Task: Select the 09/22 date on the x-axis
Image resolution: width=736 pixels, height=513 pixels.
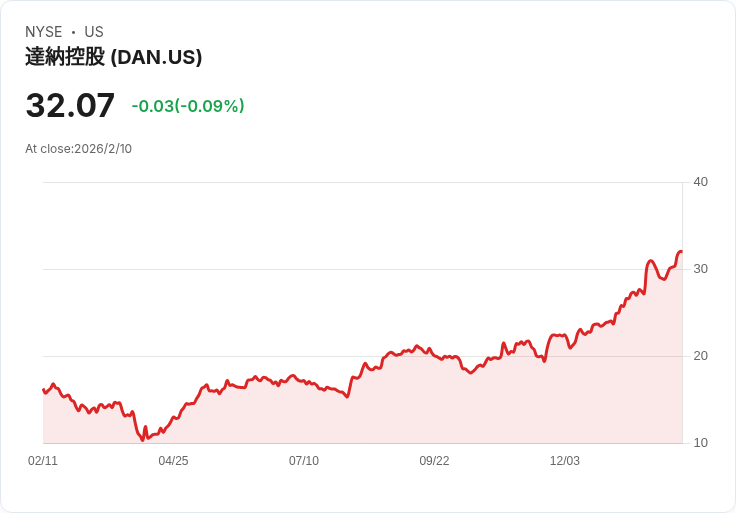Action: pos(434,461)
